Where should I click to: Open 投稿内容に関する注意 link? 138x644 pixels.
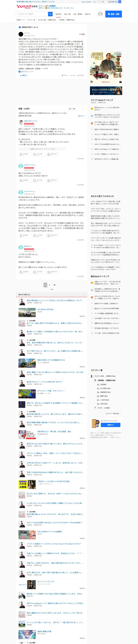25,116
